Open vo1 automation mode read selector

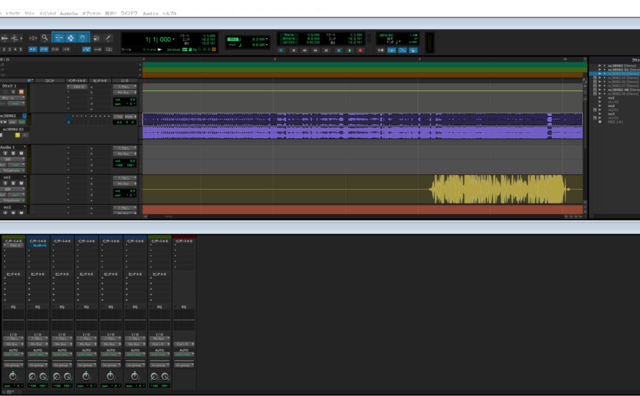(x=17, y=195)
